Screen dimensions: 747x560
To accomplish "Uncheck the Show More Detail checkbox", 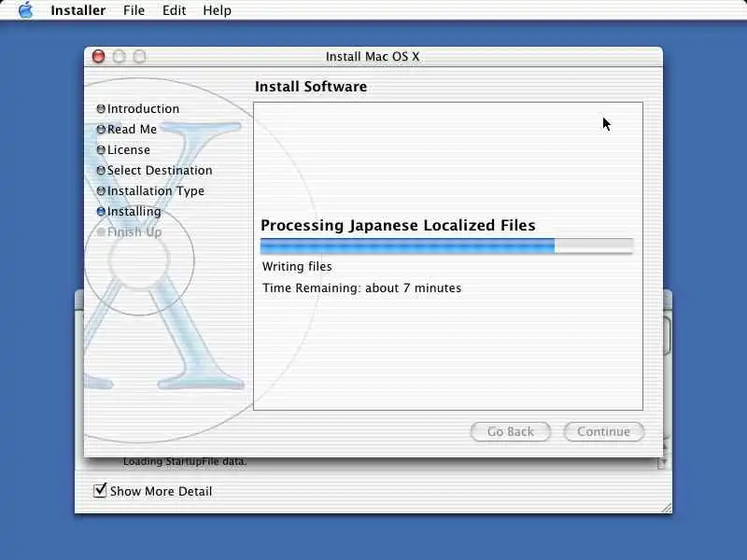I will (x=100, y=489).
